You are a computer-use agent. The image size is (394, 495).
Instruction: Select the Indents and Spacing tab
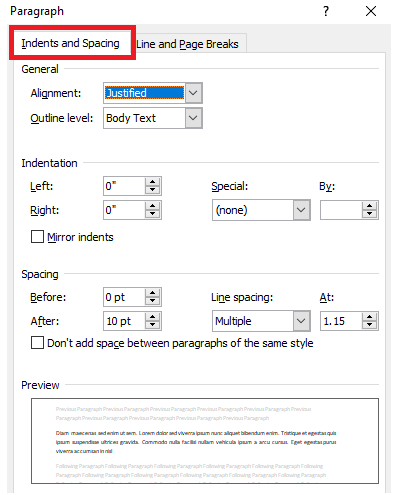pyautogui.click(x=70, y=43)
